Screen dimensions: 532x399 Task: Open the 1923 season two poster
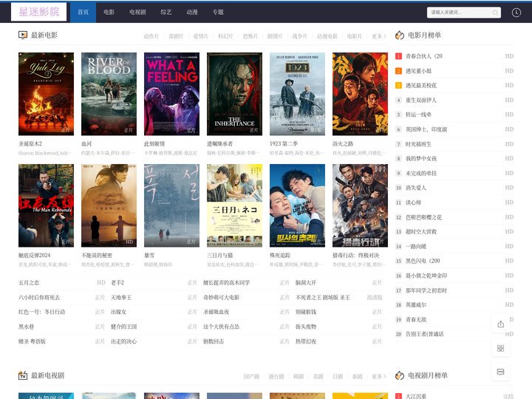[x=297, y=94]
